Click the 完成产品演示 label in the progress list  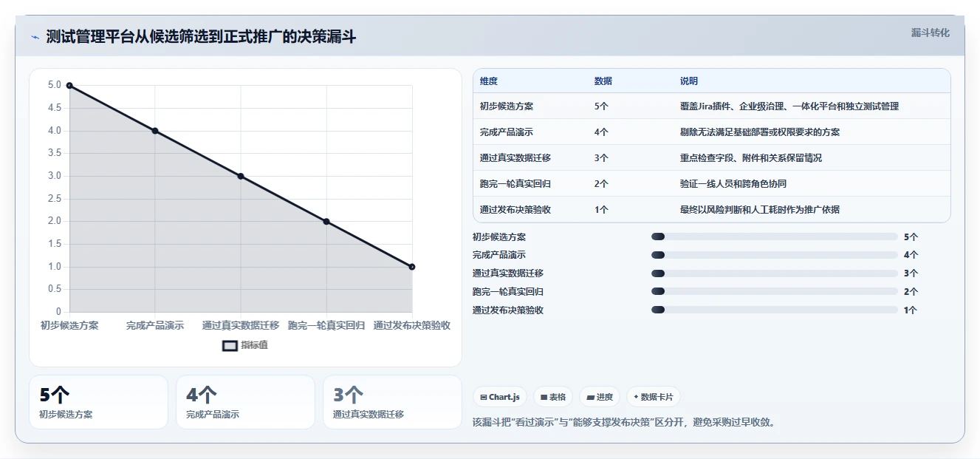pos(499,255)
